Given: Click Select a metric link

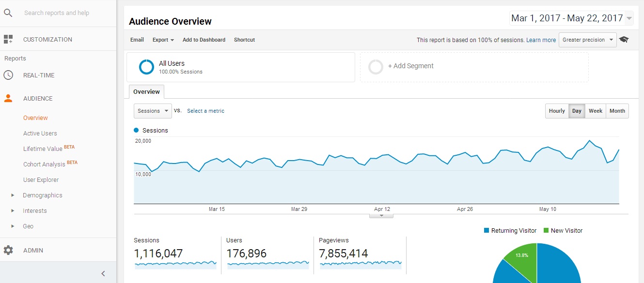Looking at the screenshot, I should click(x=205, y=111).
